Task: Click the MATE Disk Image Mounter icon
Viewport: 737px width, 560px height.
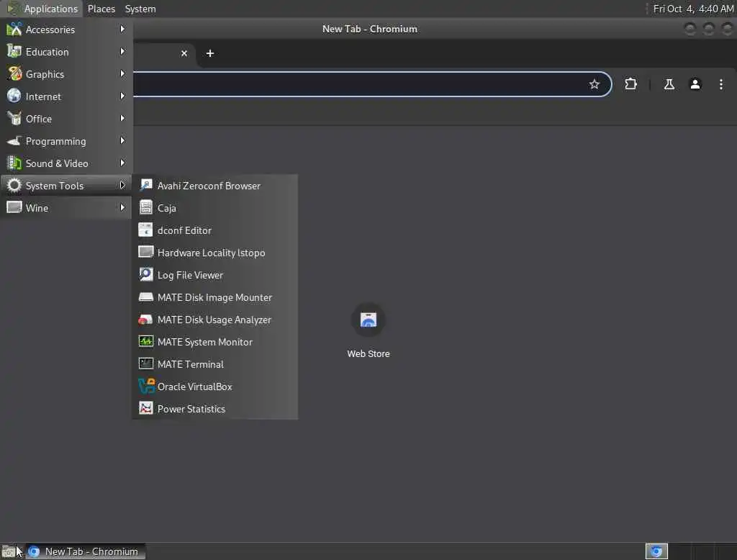Action: point(145,297)
